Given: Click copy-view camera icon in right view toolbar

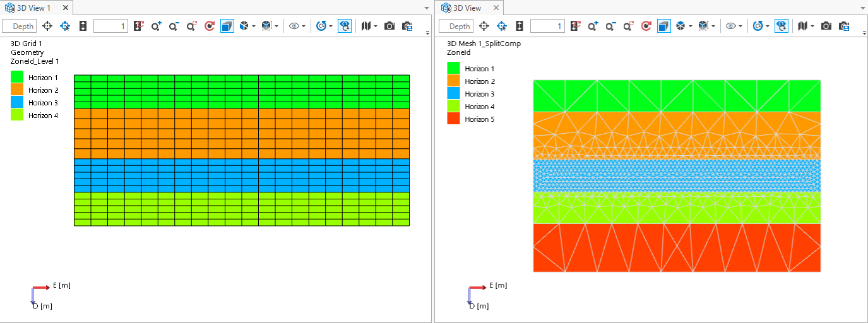Looking at the screenshot, I should [x=844, y=26].
